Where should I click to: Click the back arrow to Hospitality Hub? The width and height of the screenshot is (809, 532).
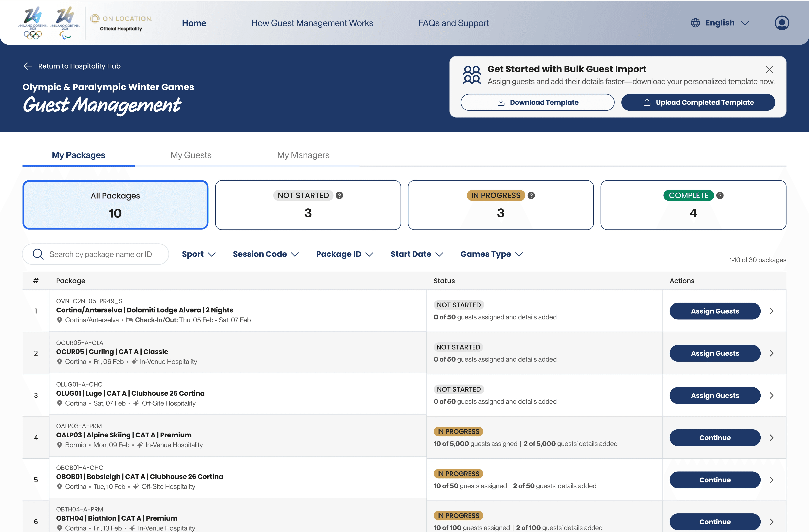tap(28, 66)
